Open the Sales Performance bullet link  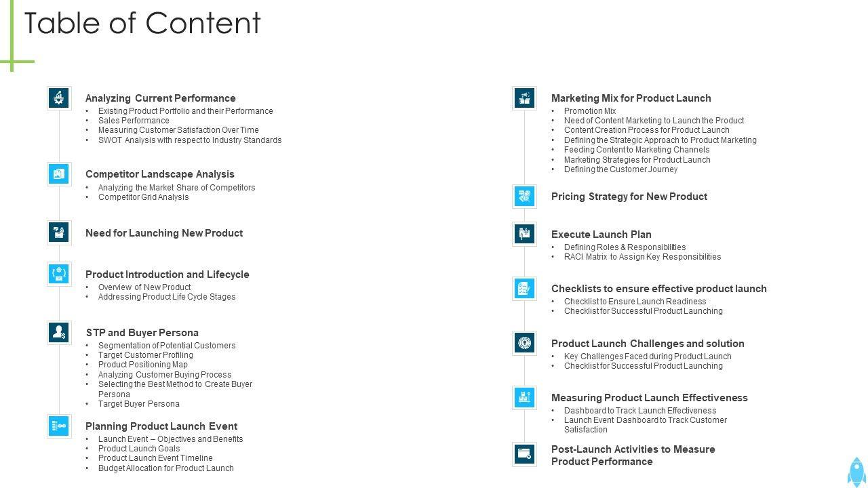134,121
